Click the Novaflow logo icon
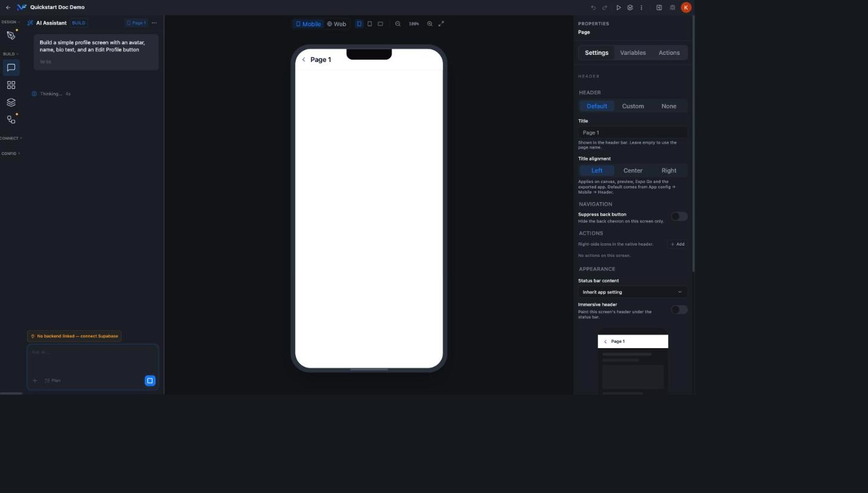Viewport: 868px width, 493px height. (x=22, y=7)
